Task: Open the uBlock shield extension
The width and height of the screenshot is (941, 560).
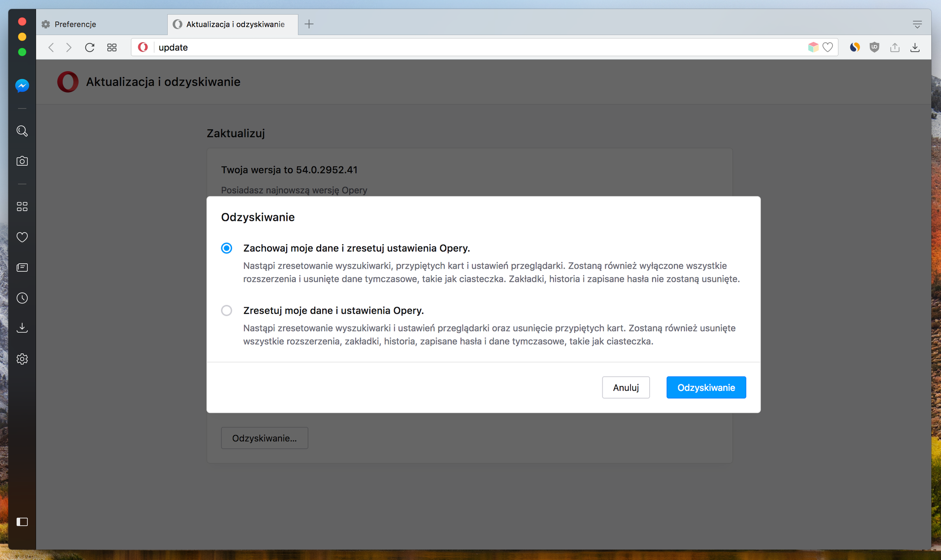Action: (x=875, y=47)
